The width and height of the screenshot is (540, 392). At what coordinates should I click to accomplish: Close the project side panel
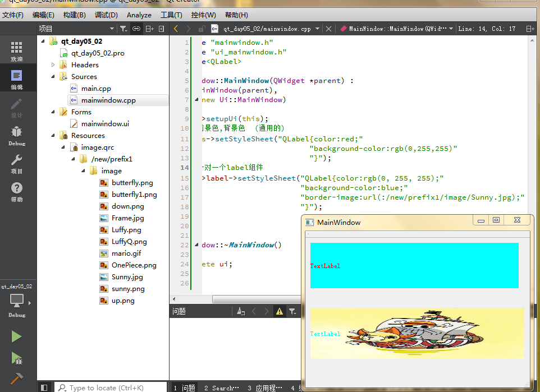161,29
